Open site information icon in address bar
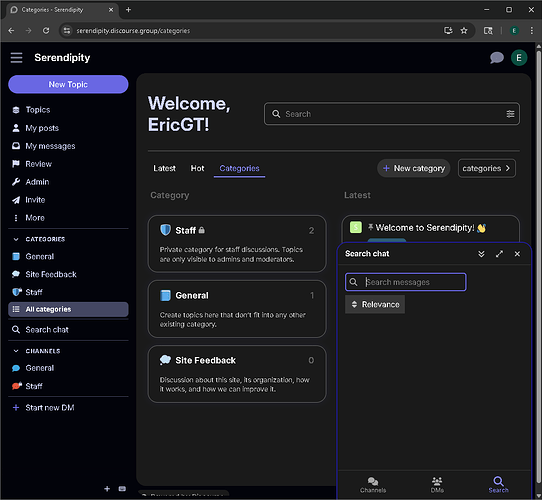Image resolution: width=542 pixels, height=500 pixels. tap(67, 31)
